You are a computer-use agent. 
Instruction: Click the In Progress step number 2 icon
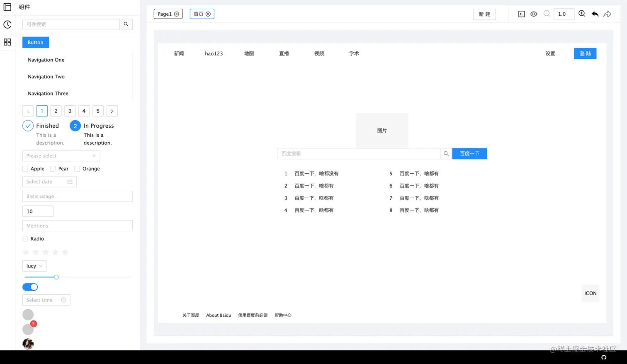coord(75,126)
